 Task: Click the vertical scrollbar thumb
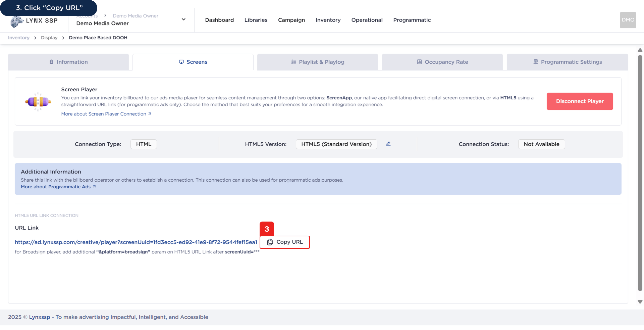(640, 173)
